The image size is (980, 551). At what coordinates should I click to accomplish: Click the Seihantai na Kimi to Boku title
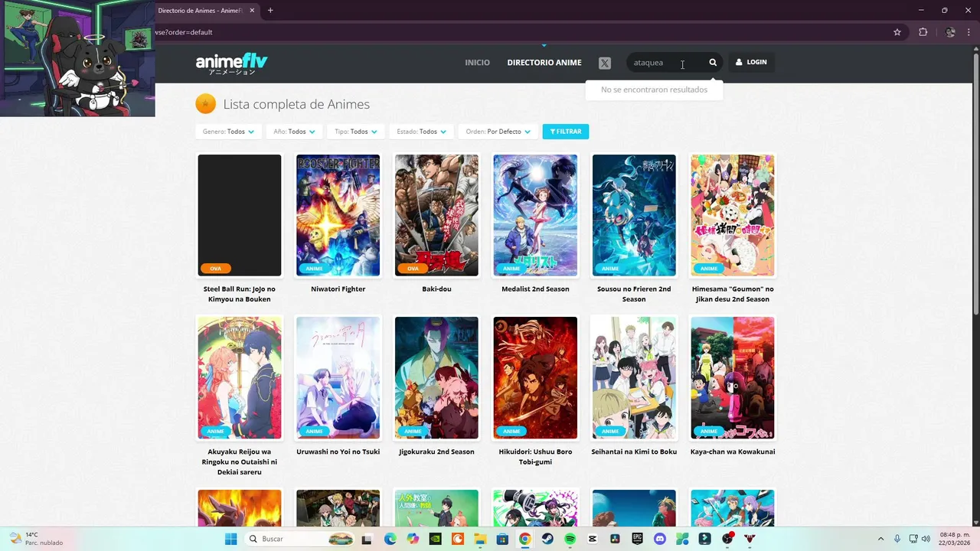pyautogui.click(x=634, y=452)
